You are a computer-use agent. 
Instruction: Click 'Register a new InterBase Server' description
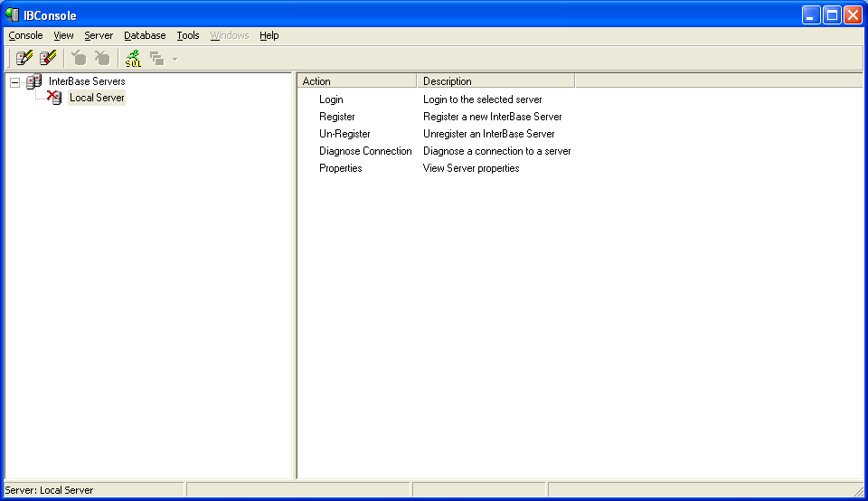point(493,117)
